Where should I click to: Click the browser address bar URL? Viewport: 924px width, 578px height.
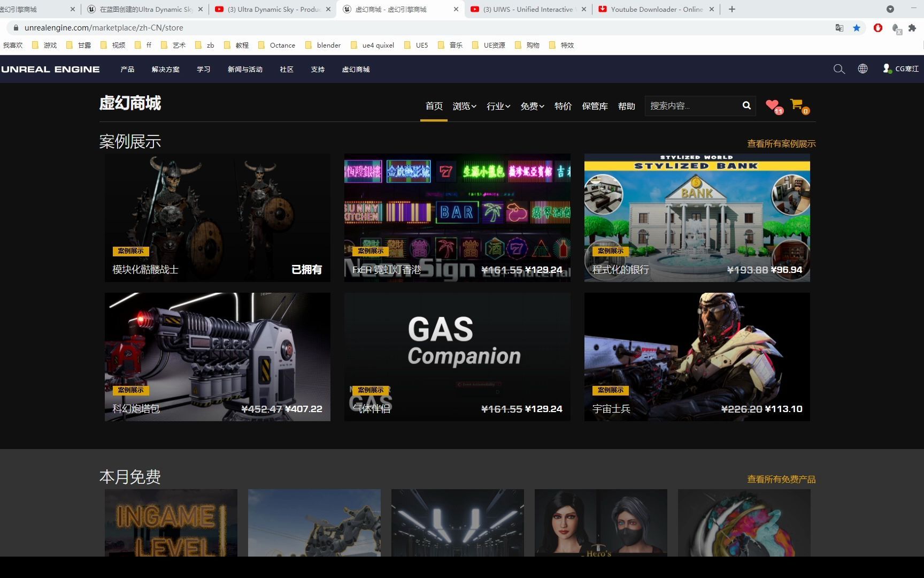(104, 28)
